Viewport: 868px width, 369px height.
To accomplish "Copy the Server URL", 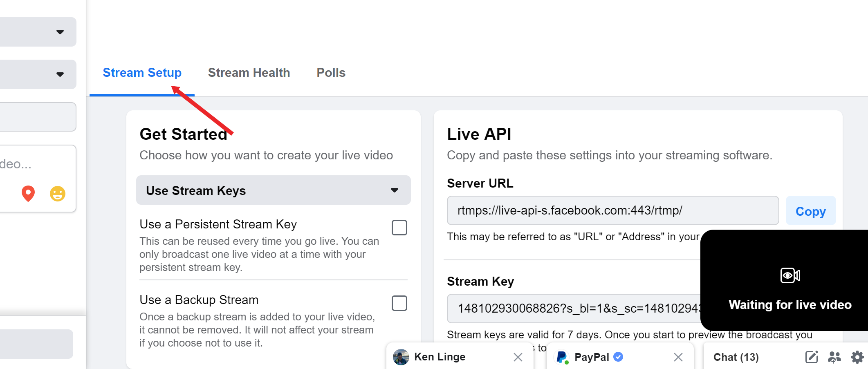I will click(810, 211).
